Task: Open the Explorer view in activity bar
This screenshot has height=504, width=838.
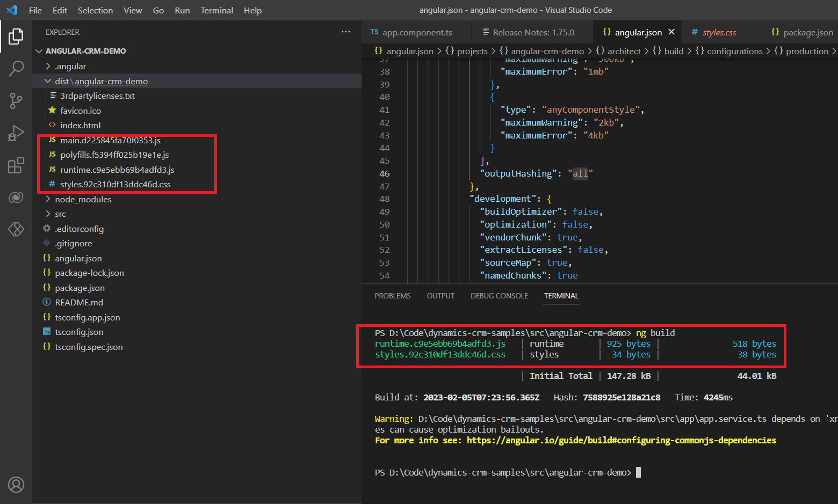Action: click(x=16, y=36)
